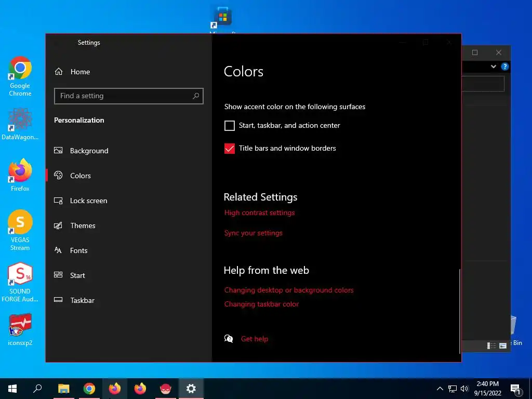This screenshot has height=399, width=532.
Task: Select VEGAS Stream desktop icon
Action: point(20,230)
